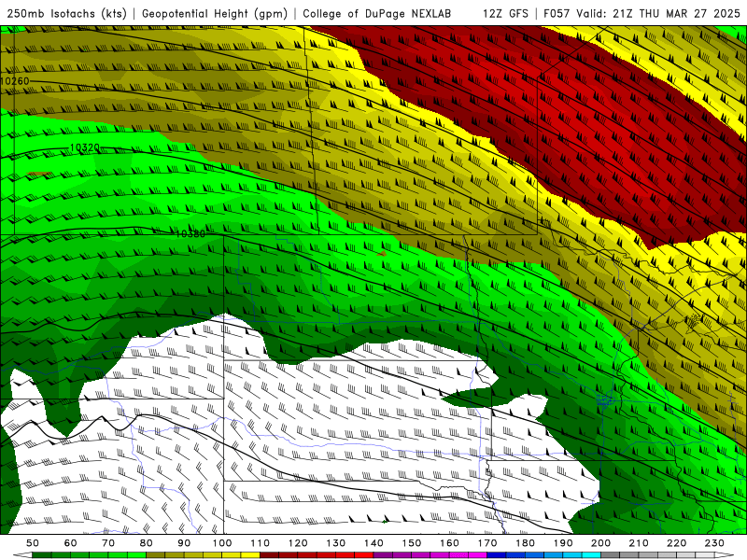Viewport: 747px width, 560px height.
Task: Click 'College of DuPage NEXLAB' in header
Action: point(377,13)
